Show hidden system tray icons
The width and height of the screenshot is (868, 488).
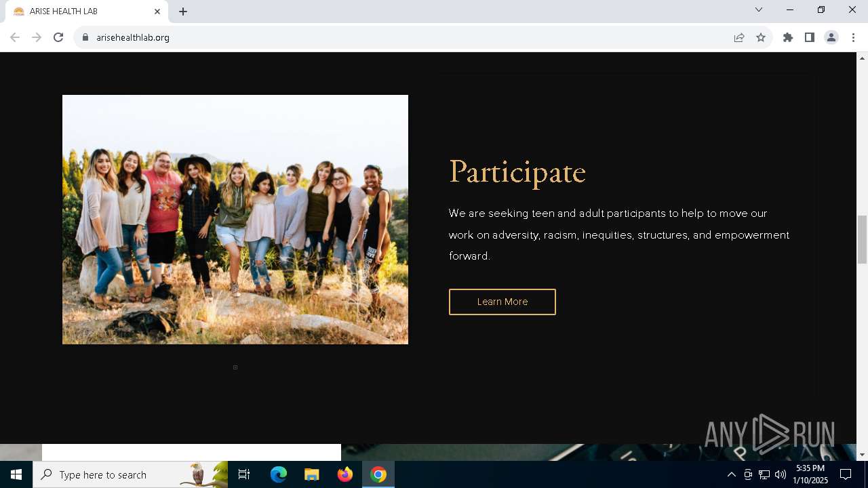point(731,474)
